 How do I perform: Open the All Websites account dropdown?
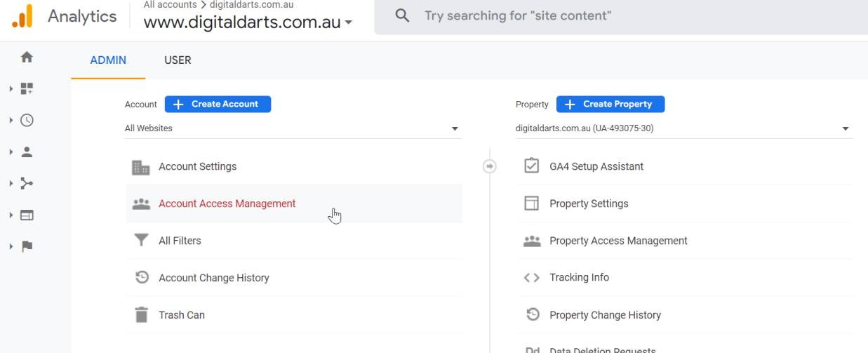[293, 128]
